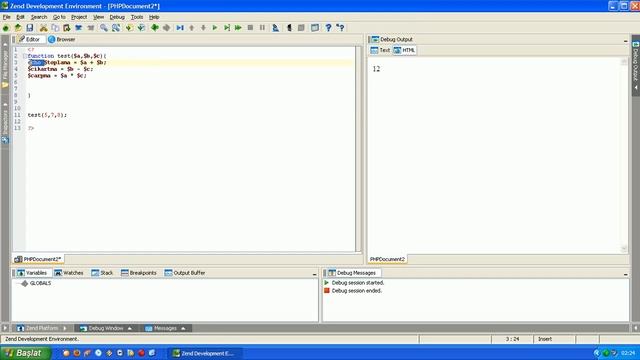Click the Cut scissors icon
This screenshot has width=640, height=360.
[43, 28]
